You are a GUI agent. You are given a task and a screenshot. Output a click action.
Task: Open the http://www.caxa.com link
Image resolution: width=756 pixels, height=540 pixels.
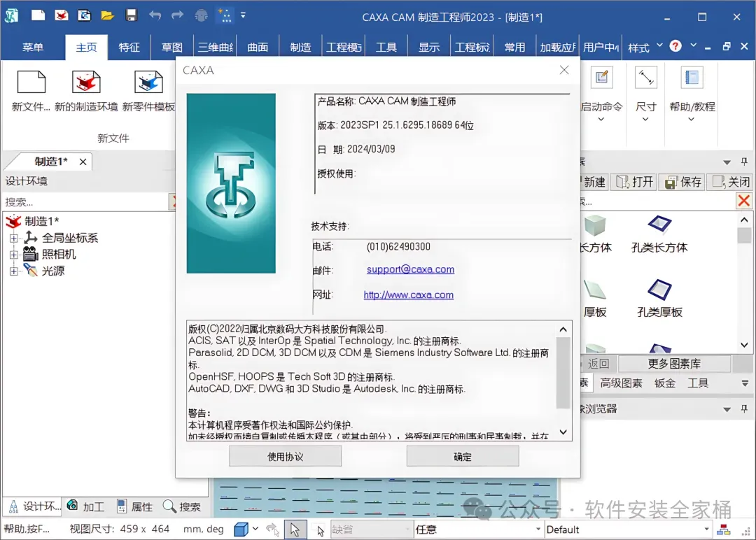[x=408, y=294]
